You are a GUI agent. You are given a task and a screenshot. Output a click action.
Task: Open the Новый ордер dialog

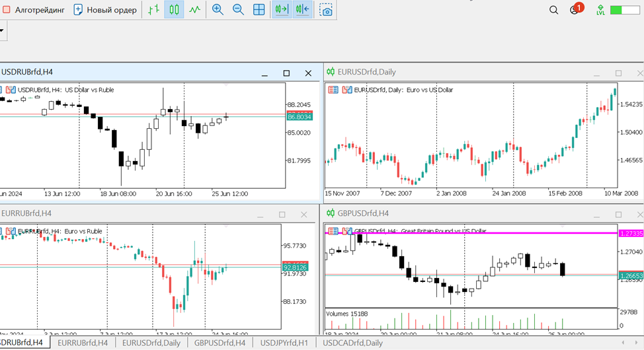[105, 10]
